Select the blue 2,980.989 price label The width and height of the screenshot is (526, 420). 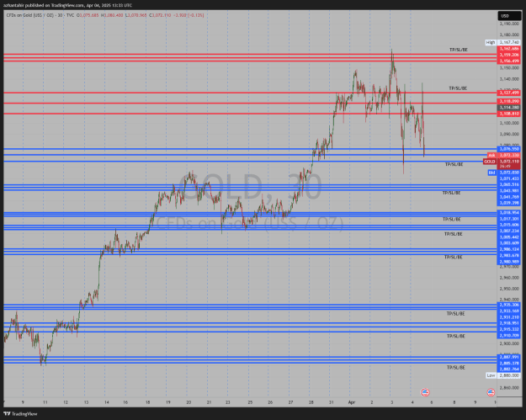point(509,262)
